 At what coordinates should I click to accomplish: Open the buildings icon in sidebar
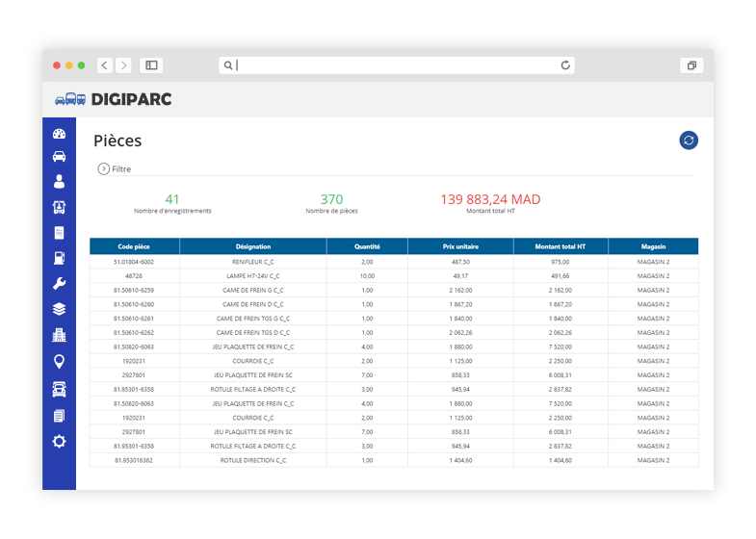60,335
